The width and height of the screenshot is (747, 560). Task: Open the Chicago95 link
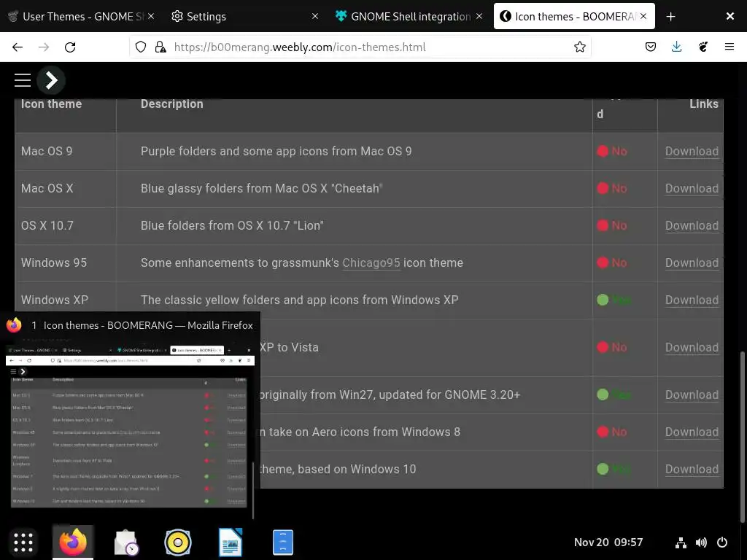[371, 262]
